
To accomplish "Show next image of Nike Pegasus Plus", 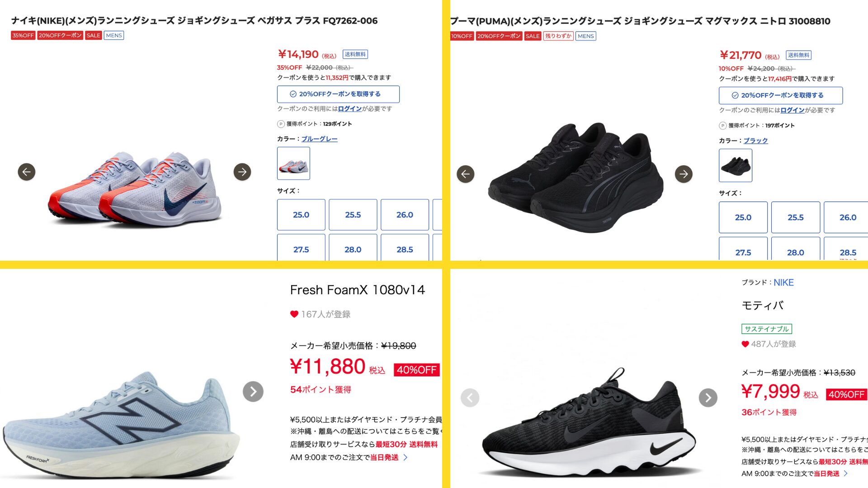I will [242, 172].
